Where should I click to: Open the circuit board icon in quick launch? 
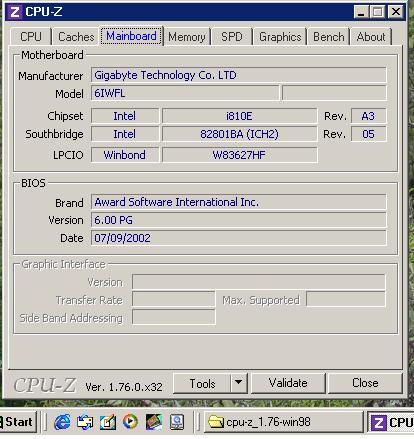154,422
